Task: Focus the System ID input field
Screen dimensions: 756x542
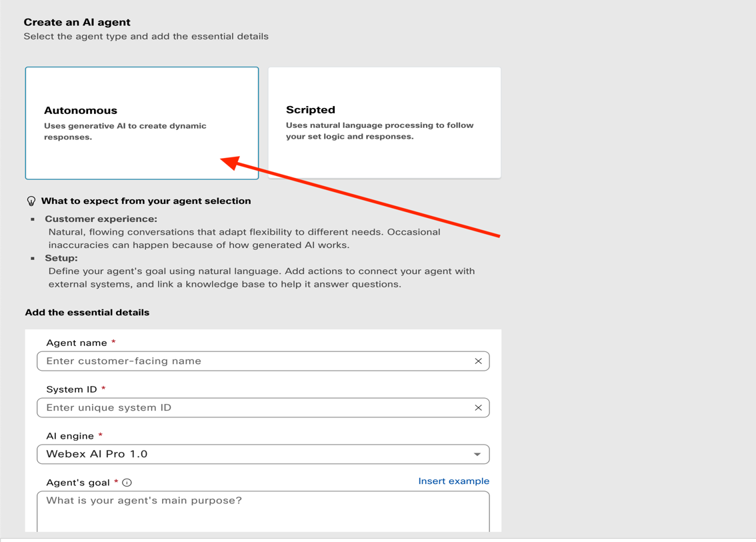Action: (253, 408)
